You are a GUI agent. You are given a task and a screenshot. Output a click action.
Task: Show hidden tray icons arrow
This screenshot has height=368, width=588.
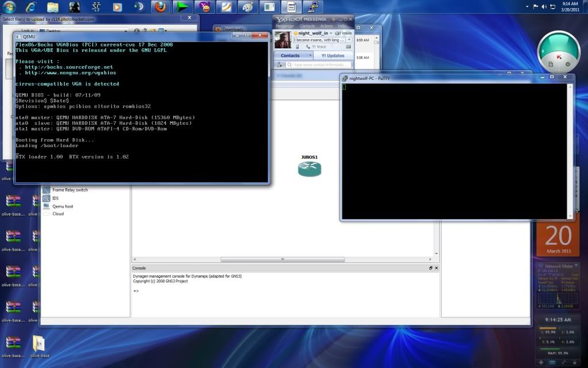[x=527, y=7]
